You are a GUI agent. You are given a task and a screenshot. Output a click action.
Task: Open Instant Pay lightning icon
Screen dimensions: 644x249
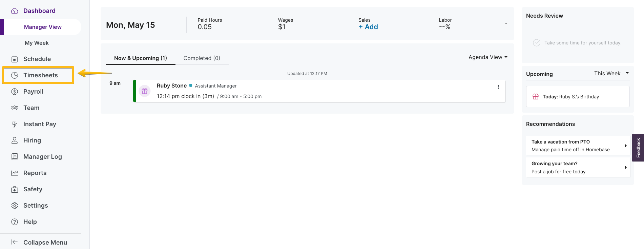coord(15,124)
